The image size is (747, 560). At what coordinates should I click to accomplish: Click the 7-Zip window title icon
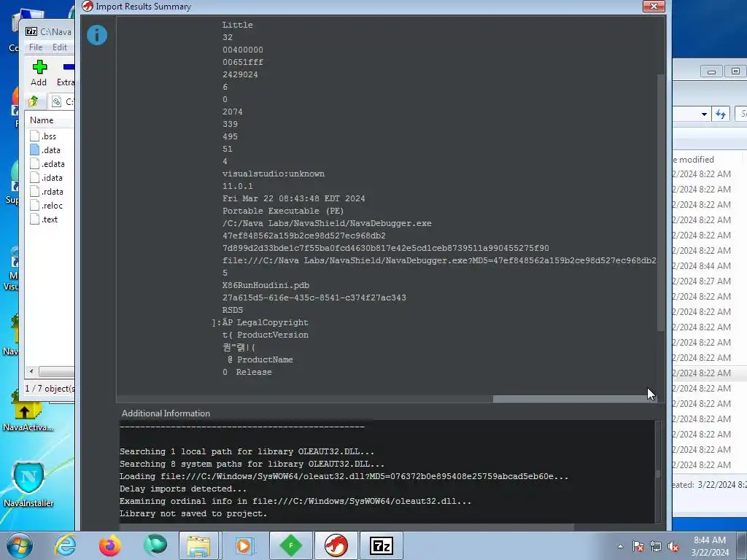pyautogui.click(x=31, y=31)
